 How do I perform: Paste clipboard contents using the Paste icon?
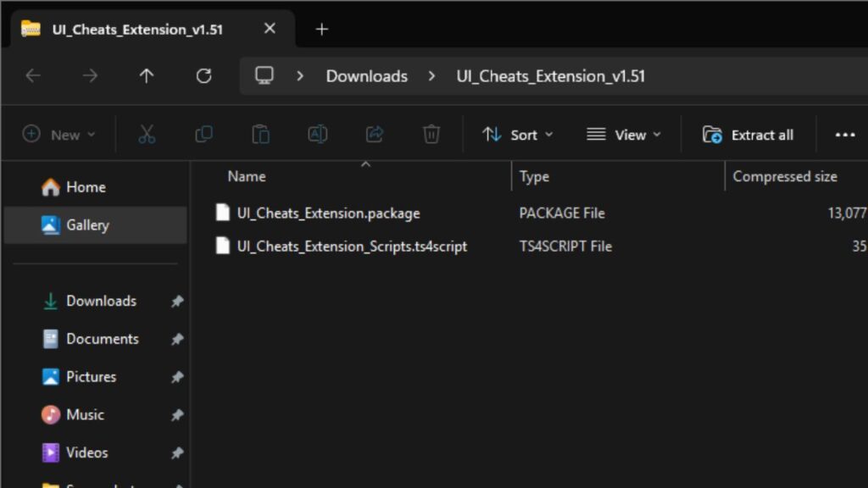(260, 134)
